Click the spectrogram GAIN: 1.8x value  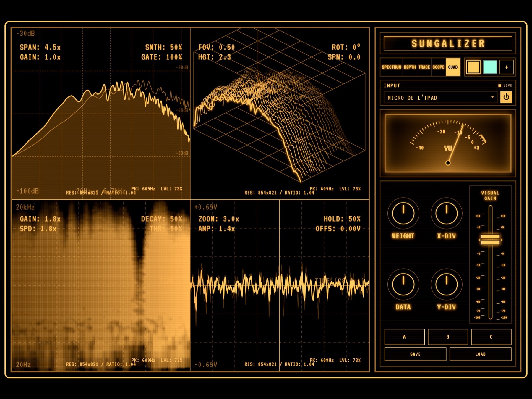(x=40, y=219)
